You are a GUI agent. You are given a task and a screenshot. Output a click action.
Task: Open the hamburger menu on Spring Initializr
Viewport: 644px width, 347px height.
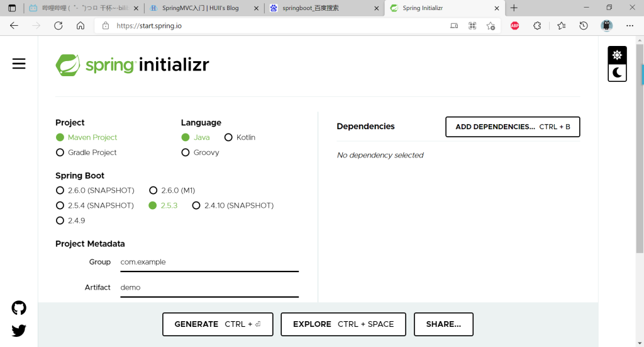tap(19, 64)
